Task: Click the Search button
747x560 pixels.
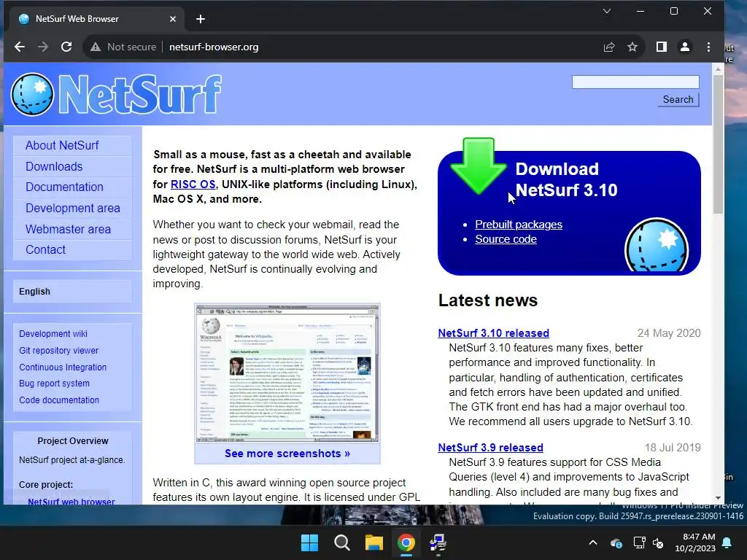Action: (x=678, y=99)
